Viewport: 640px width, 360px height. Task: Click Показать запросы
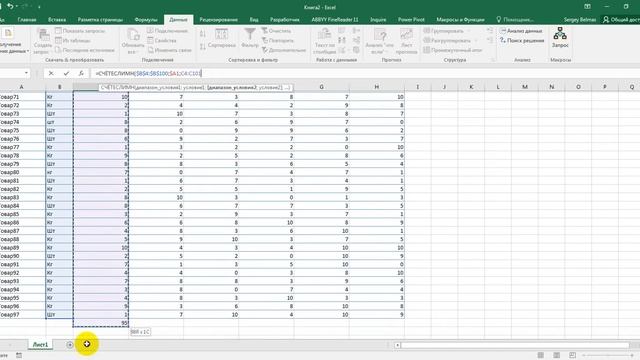(80, 31)
